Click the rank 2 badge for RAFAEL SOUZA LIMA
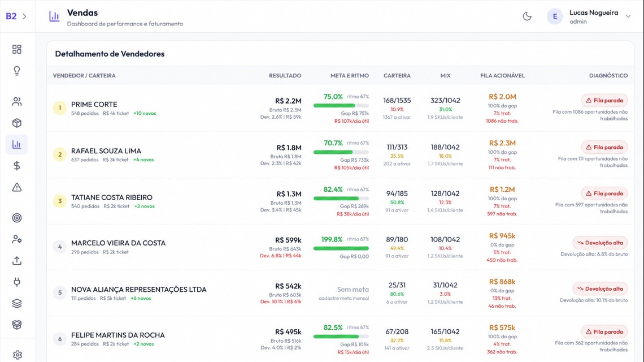 59,154
